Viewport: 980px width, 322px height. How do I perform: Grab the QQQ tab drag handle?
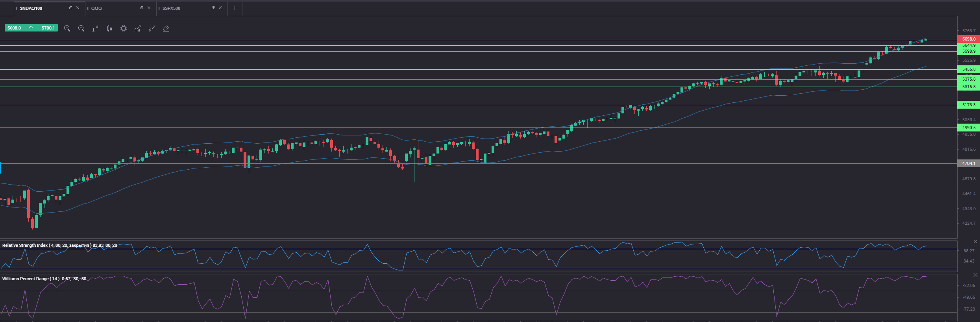pos(88,8)
